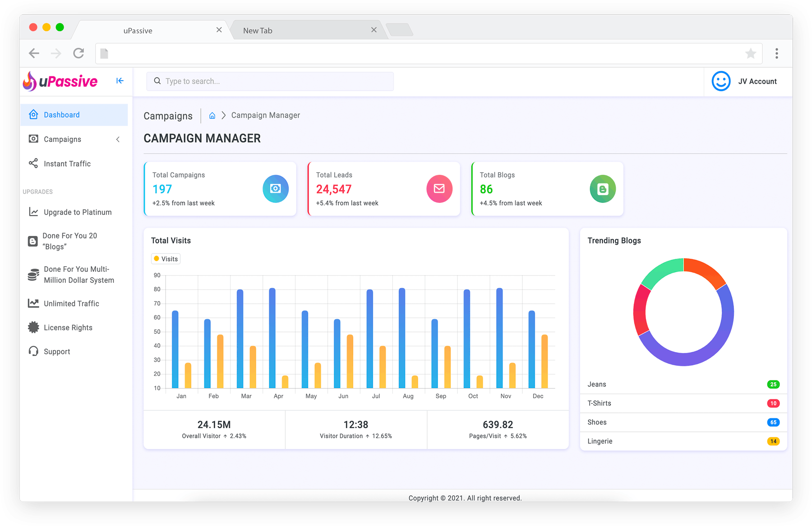Click the JV Account smiley avatar
Image resolution: width=812 pixels, height=526 pixels.
[x=720, y=82]
